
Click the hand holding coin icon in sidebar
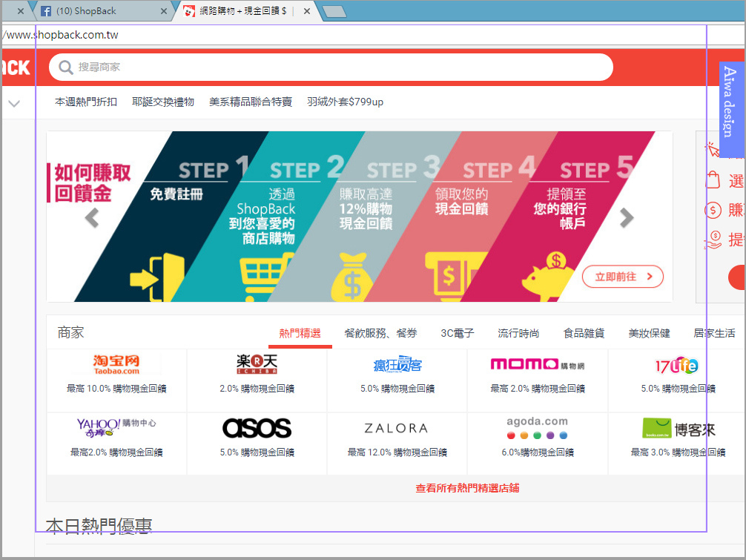point(713,240)
